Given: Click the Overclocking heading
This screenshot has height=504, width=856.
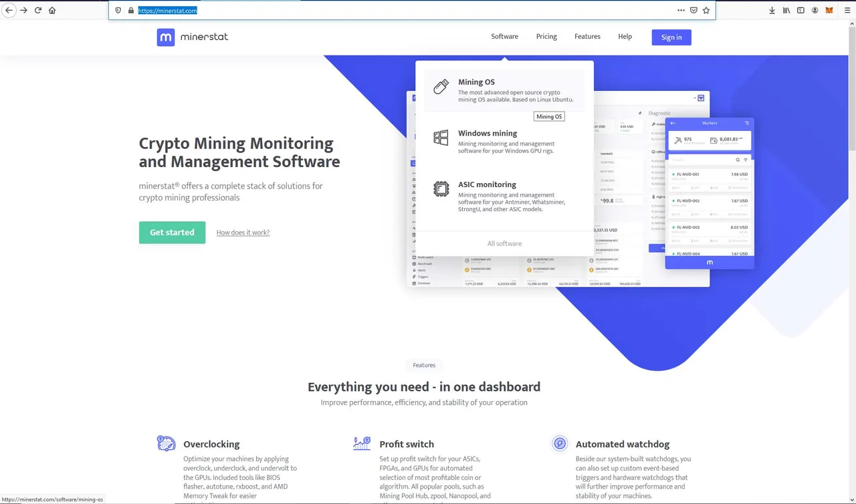Looking at the screenshot, I should pos(211,444).
